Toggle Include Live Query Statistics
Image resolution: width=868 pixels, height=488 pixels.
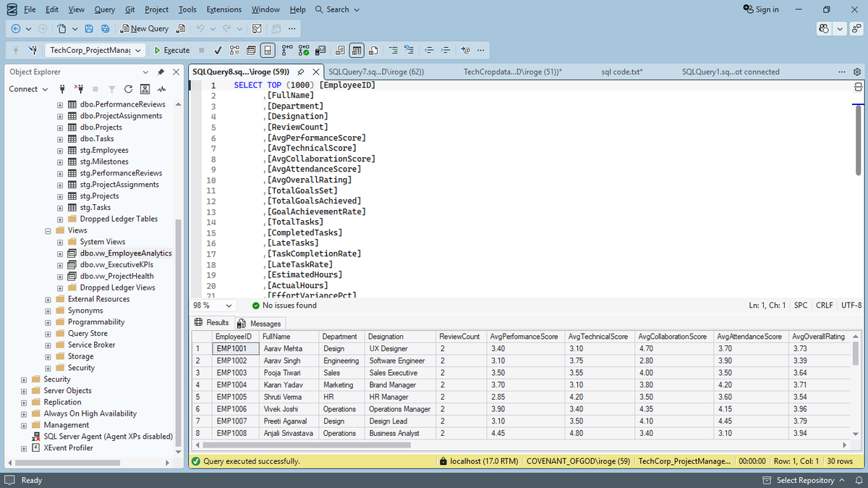point(304,51)
